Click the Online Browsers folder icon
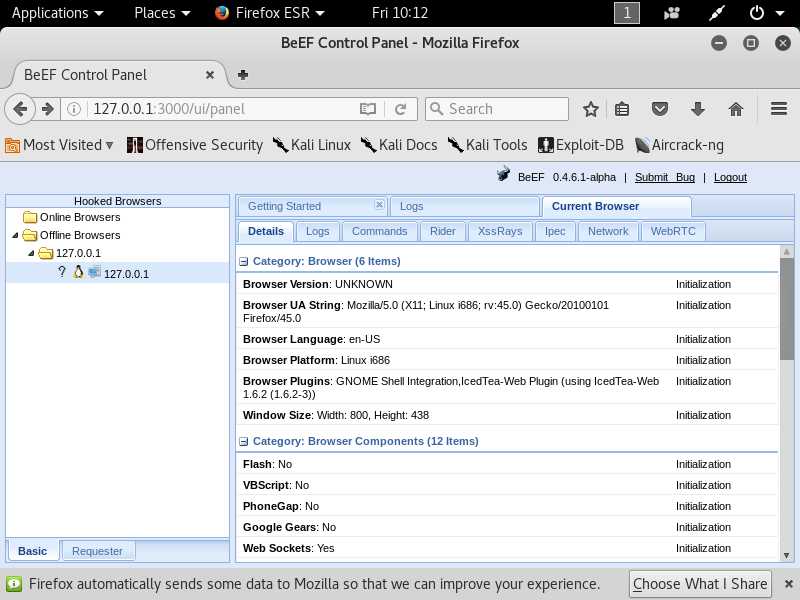 [x=30, y=217]
